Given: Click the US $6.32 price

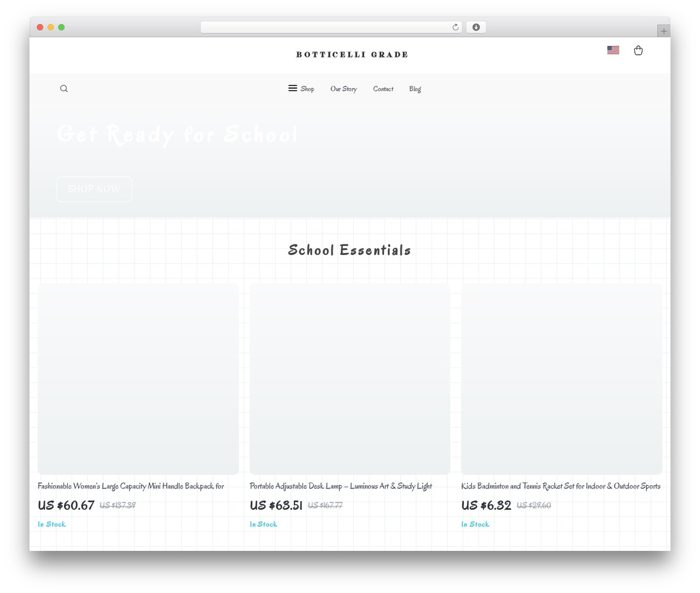Looking at the screenshot, I should pyautogui.click(x=486, y=505).
